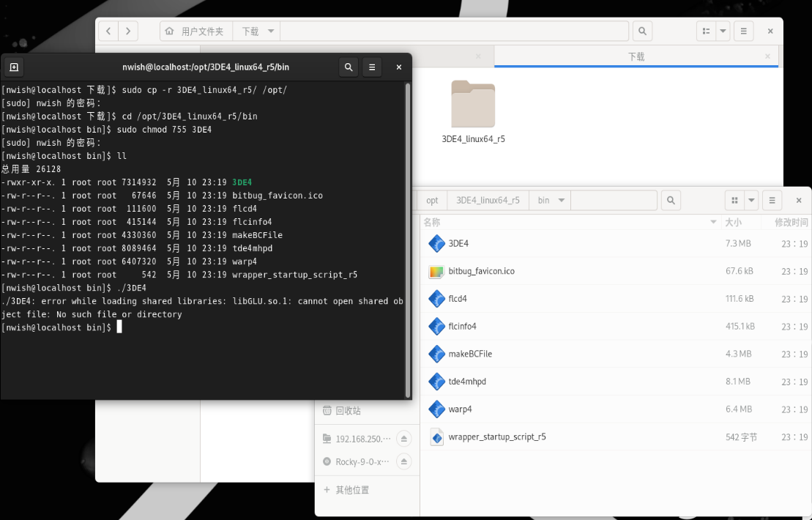The height and width of the screenshot is (520, 812).
Task: Switch to the 下载 tab
Action: [636, 56]
